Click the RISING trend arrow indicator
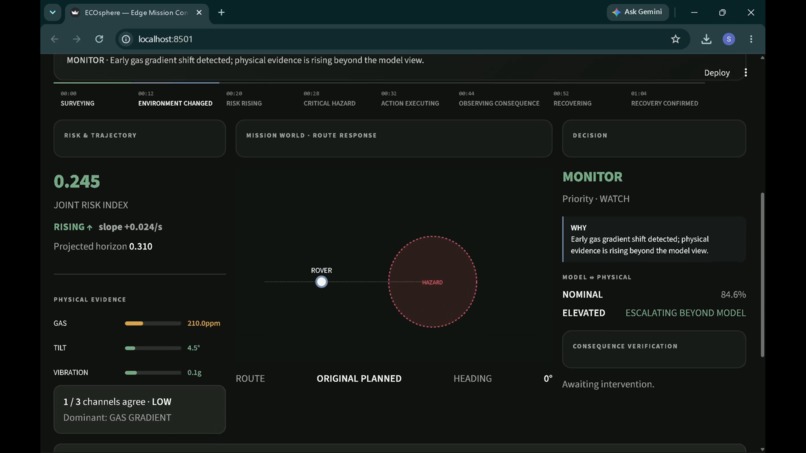 pyautogui.click(x=73, y=227)
